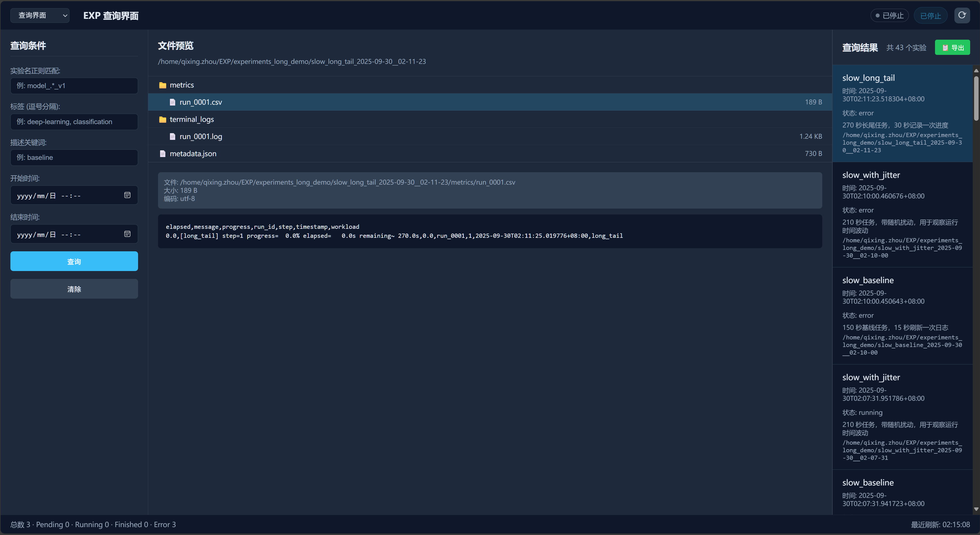
Task: Collapse the terminal_logs folder row
Action: 191,120
